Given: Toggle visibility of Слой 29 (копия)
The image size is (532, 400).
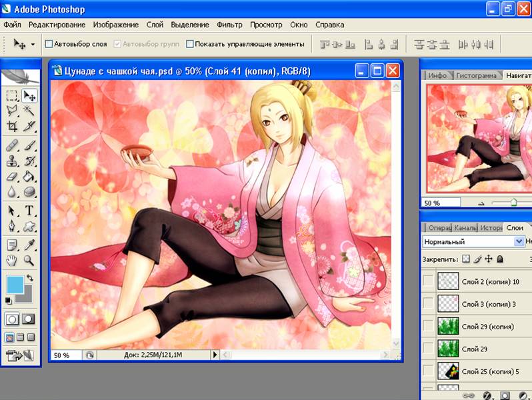Looking at the screenshot, I should (x=429, y=327).
